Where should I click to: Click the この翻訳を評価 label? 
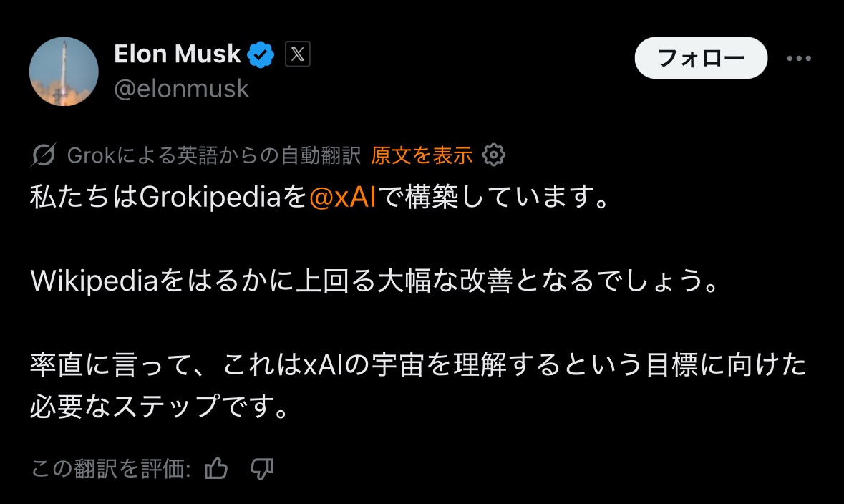111,469
